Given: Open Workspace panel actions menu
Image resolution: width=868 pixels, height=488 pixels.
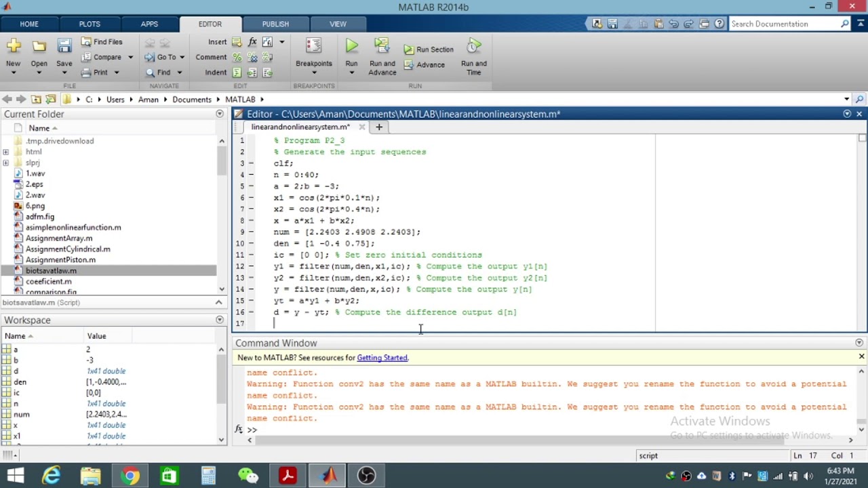Looking at the screenshot, I should click(x=220, y=320).
